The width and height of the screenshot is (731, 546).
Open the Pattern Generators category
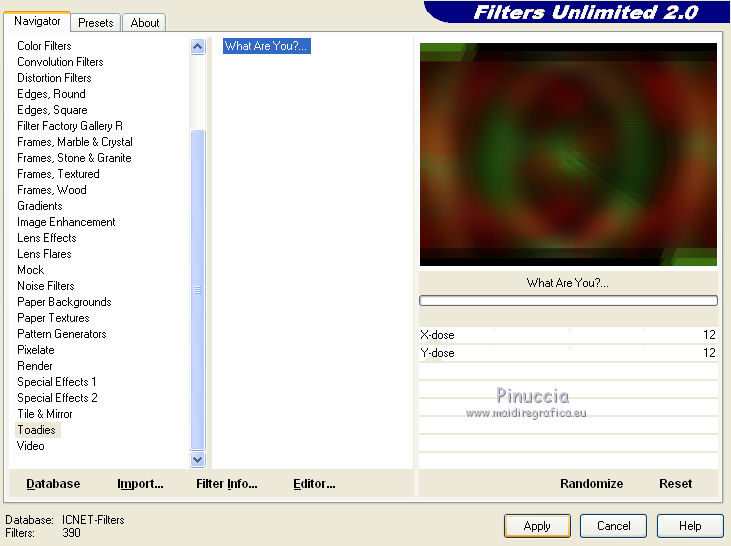pyautogui.click(x=62, y=334)
